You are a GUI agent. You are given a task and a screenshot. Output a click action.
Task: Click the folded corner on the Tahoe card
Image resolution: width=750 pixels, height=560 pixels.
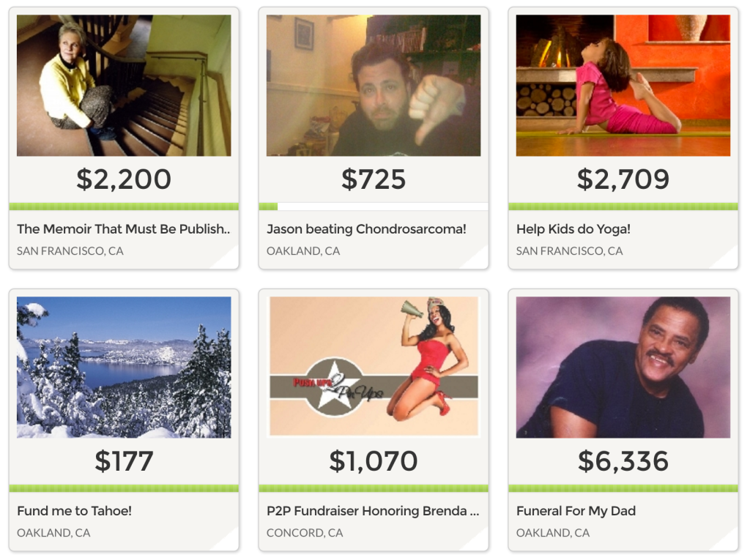coord(226,540)
